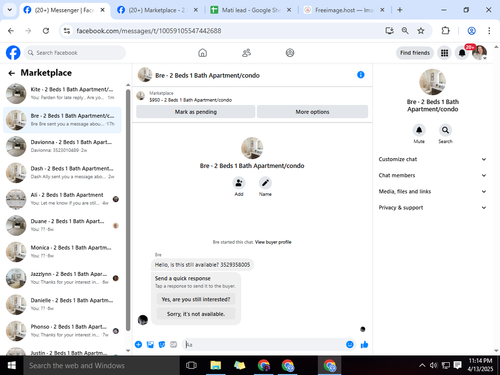The image size is (500, 375).
Task: Send a thumbs-up like
Action: tap(364, 344)
